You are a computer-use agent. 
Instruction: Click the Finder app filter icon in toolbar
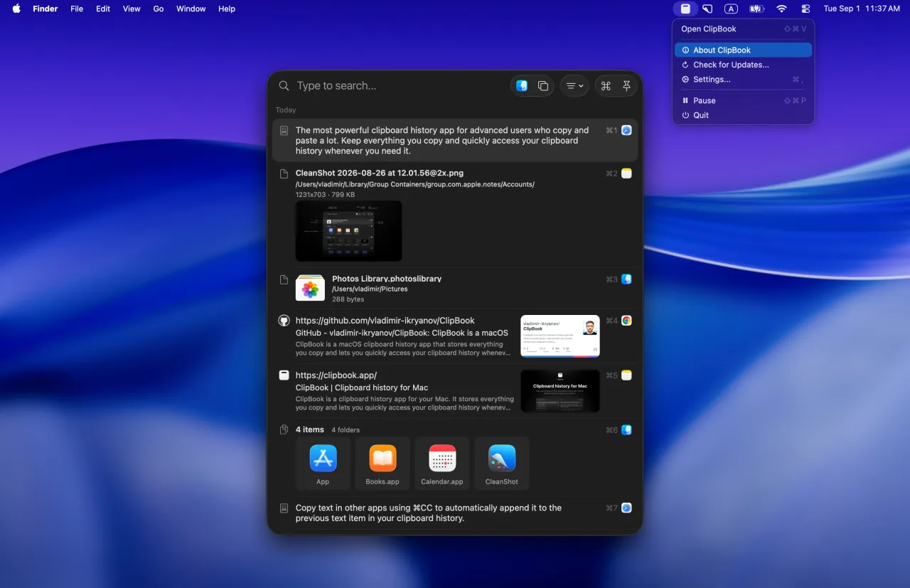click(x=522, y=85)
